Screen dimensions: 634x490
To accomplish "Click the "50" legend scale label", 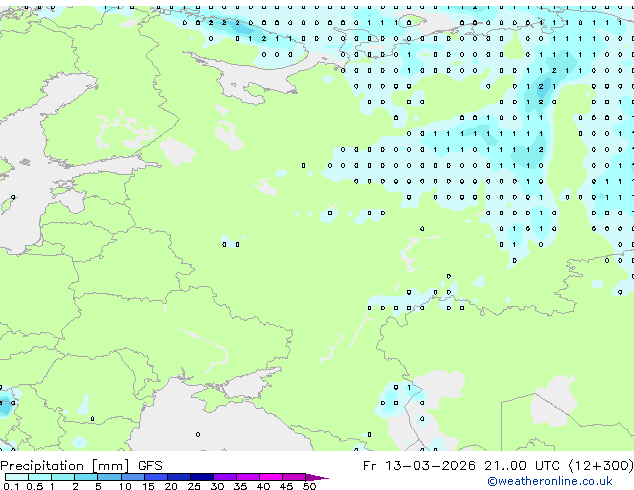I will point(309,486).
